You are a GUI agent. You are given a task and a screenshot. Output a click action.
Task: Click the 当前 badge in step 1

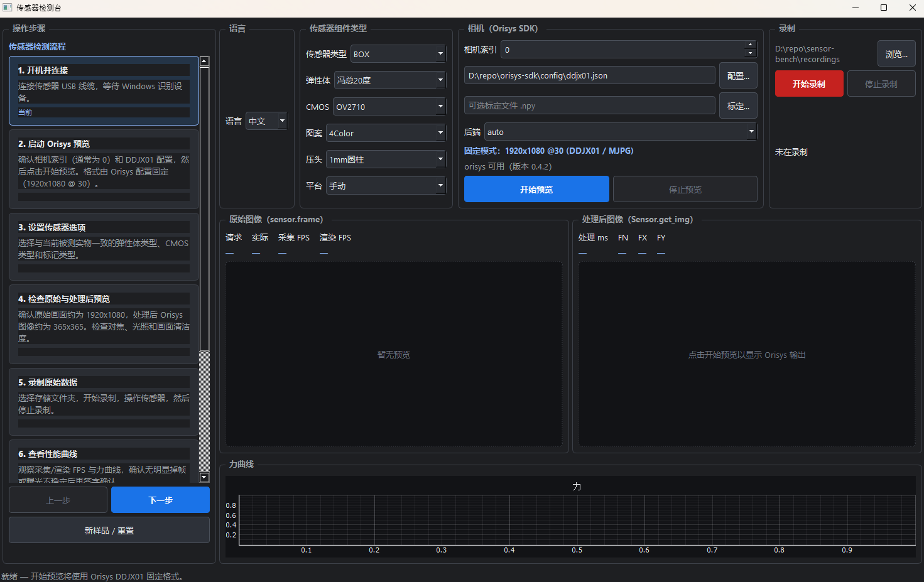point(25,112)
